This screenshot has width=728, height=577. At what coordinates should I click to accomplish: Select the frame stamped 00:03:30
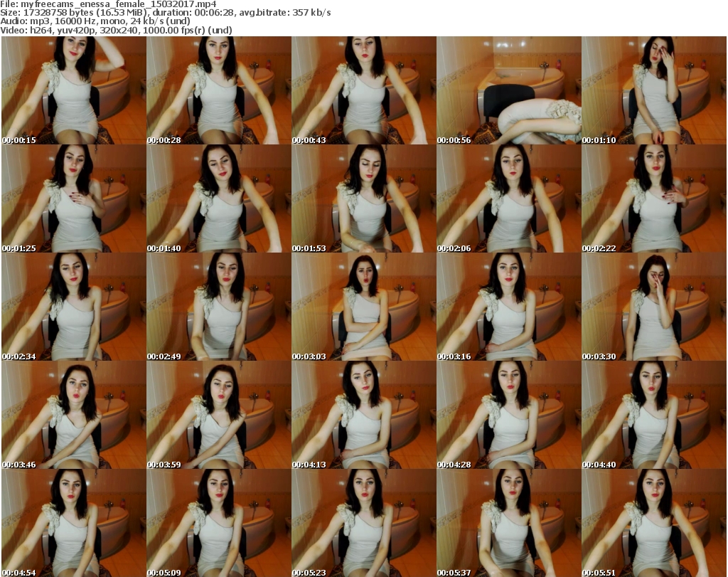(x=654, y=307)
